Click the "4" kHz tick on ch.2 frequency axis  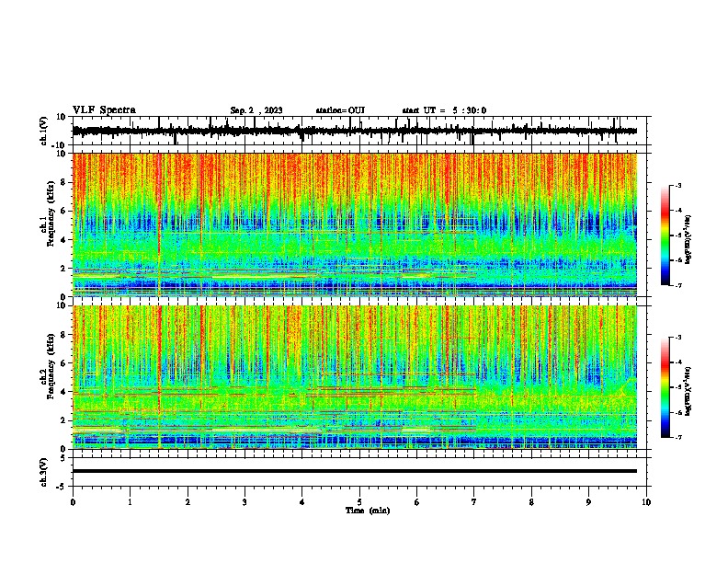64,392
